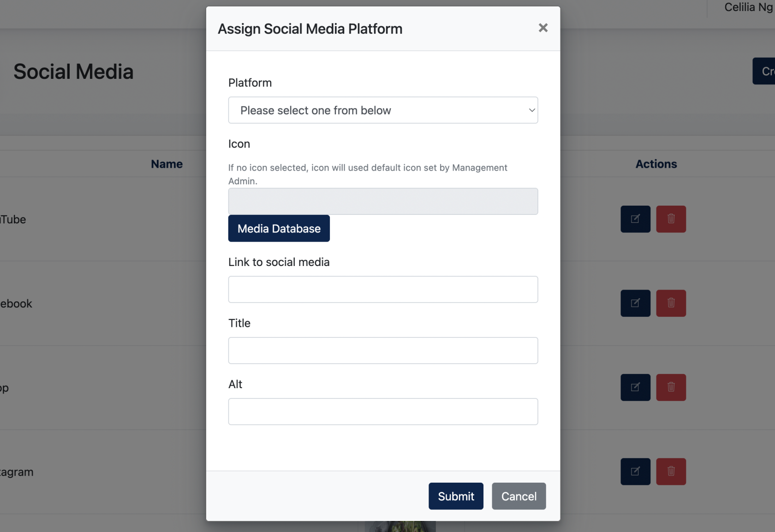Viewport: 775px width, 532px height.
Task: Edit the row ending in 'pp'
Action: [x=635, y=387]
